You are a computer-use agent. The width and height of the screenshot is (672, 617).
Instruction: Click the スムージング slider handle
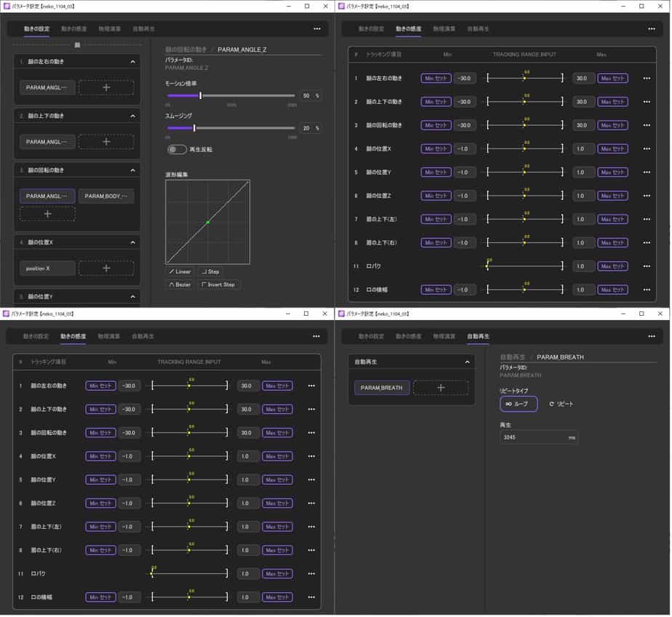(194, 128)
